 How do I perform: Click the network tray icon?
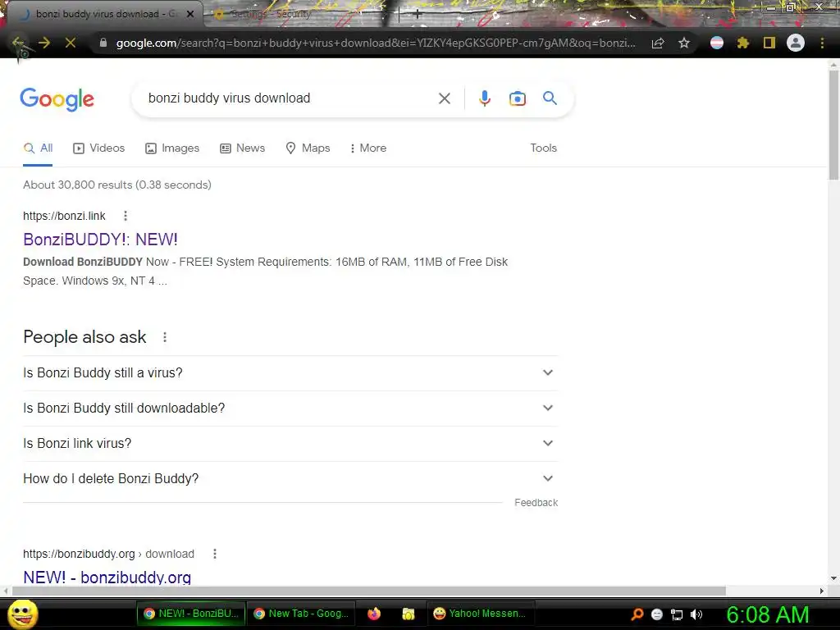pyautogui.click(x=677, y=614)
